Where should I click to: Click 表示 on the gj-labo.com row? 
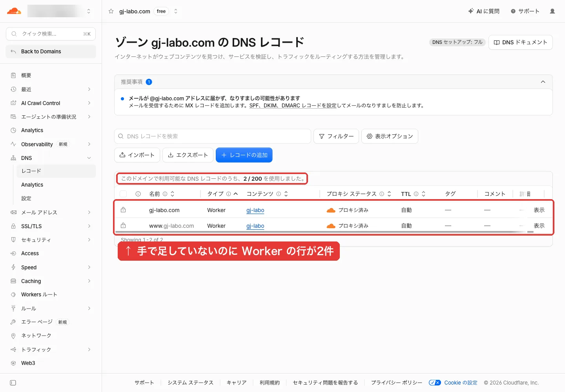tap(539, 211)
